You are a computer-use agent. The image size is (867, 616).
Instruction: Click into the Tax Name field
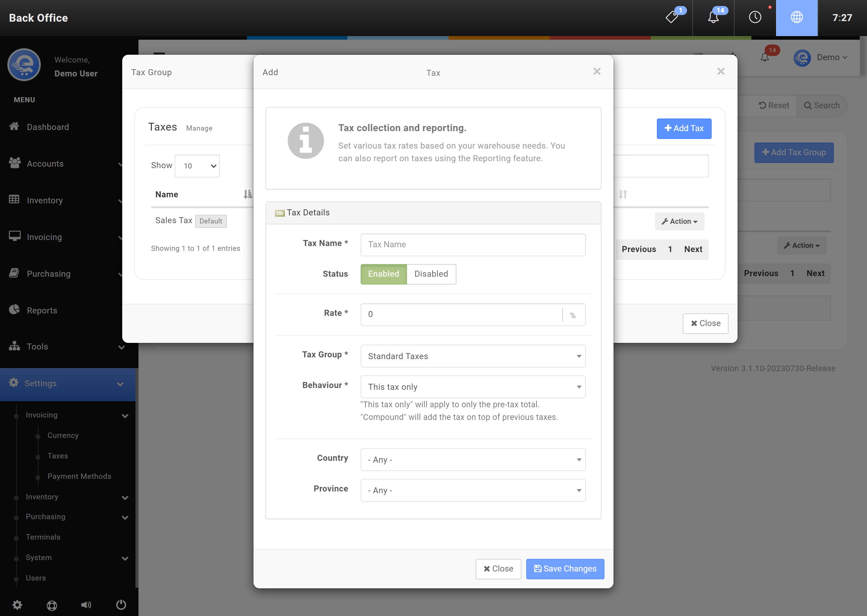(473, 245)
